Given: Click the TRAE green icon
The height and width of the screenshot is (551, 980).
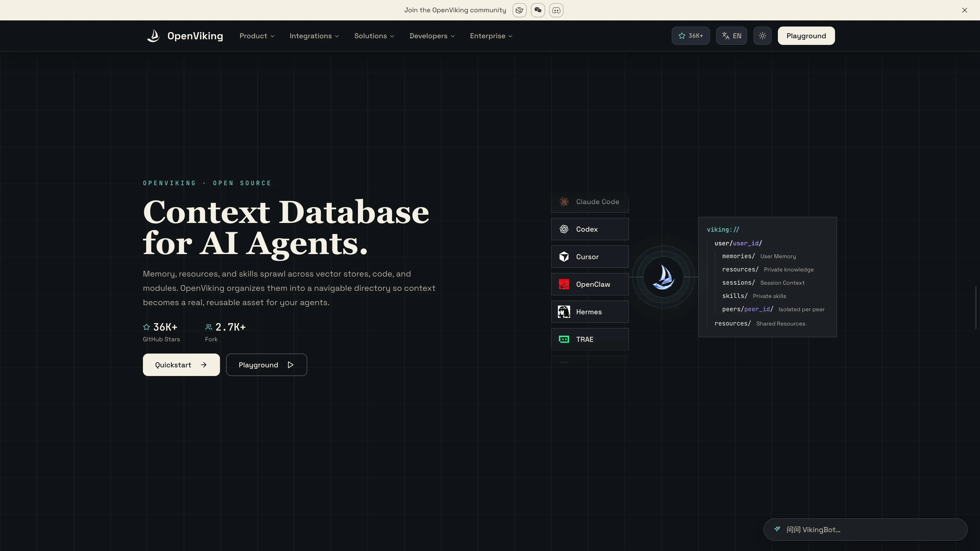Looking at the screenshot, I should [x=564, y=339].
